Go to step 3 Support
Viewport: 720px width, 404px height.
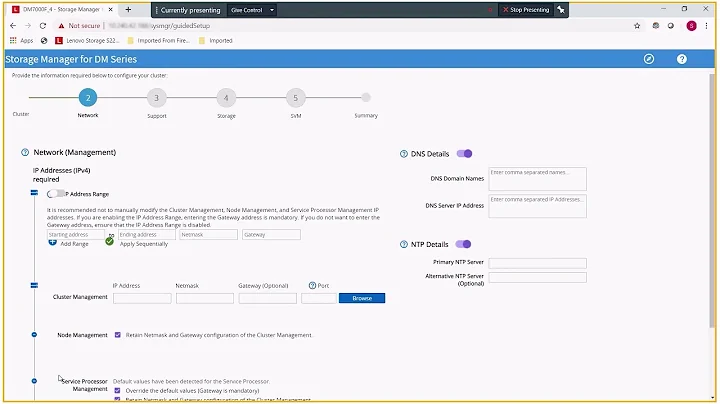(x=157, y=97)
